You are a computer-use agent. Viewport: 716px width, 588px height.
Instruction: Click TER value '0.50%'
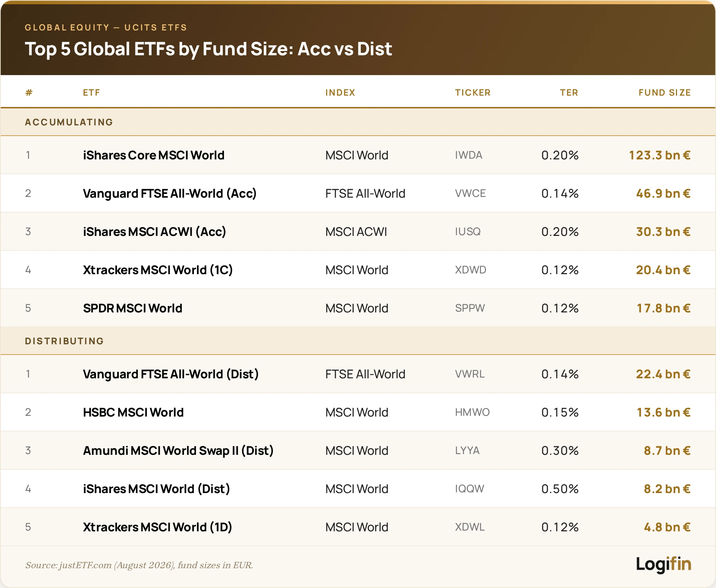[x=560, y=489]
